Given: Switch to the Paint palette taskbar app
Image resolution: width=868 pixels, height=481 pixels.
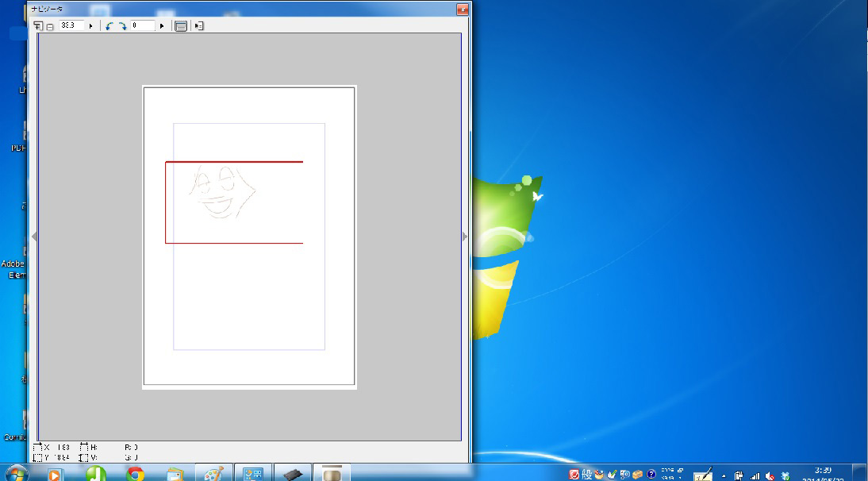Looking at the screenshot, I should point(213,474).
